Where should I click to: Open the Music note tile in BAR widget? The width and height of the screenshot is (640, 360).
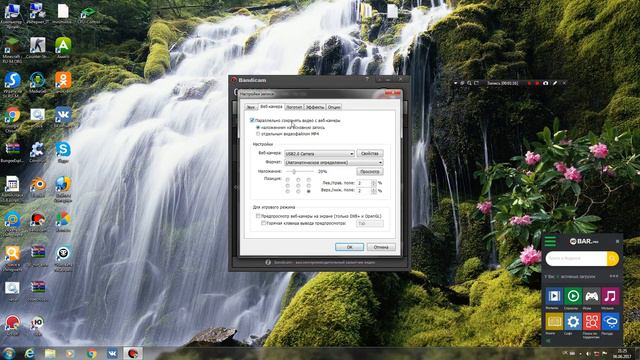(x=611, y=296)
